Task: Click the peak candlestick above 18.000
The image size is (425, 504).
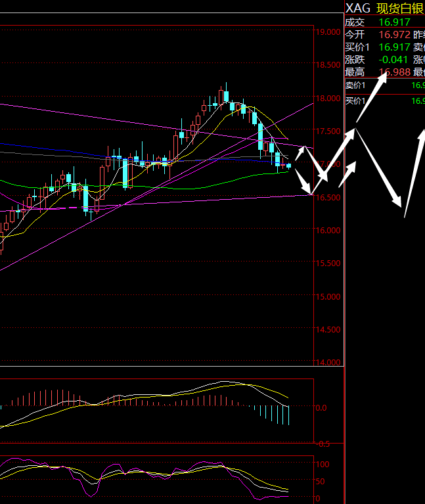Action: tap(227, 93)
